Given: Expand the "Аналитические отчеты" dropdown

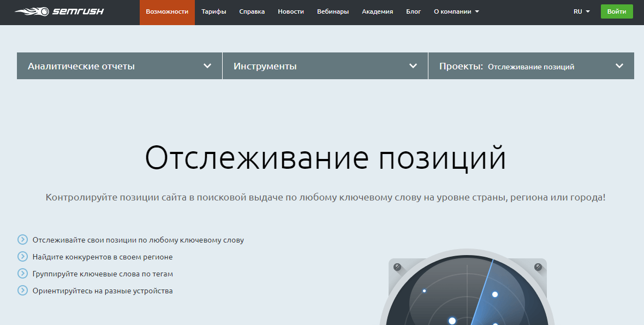Looking at the screenshot, I should 119,66.
